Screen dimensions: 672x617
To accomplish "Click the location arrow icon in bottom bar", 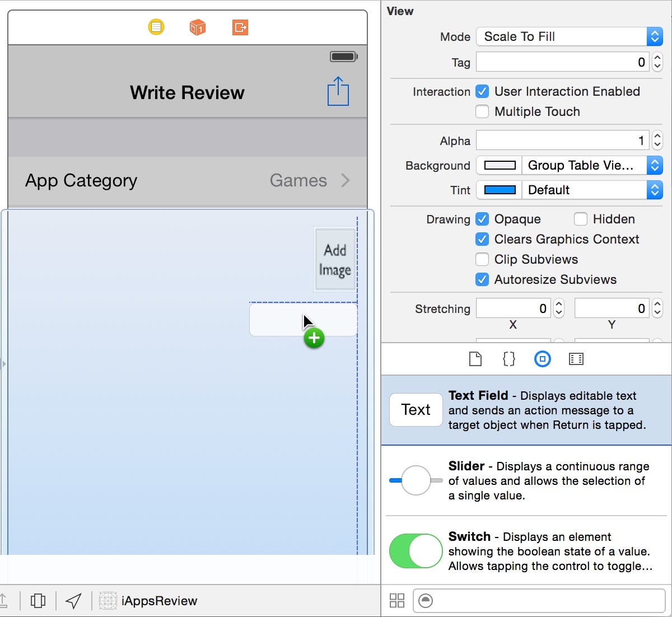I will (x=73, y=601).
